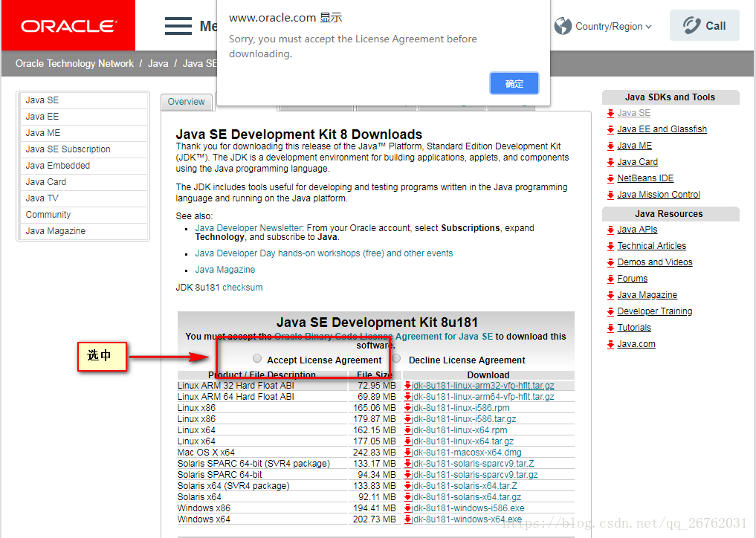Click download icon for jdk-8u181-macosx-x64.dmg

407,453
